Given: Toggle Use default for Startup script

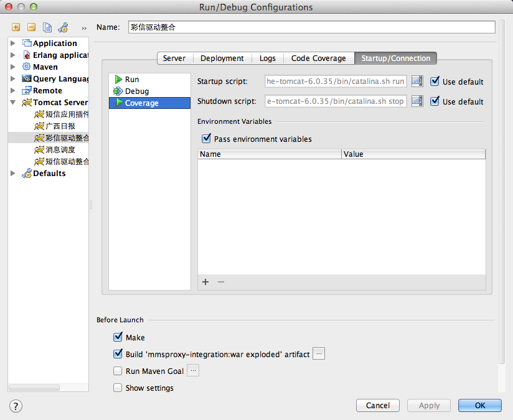Looking at the screenshot, I should [435, 81].
